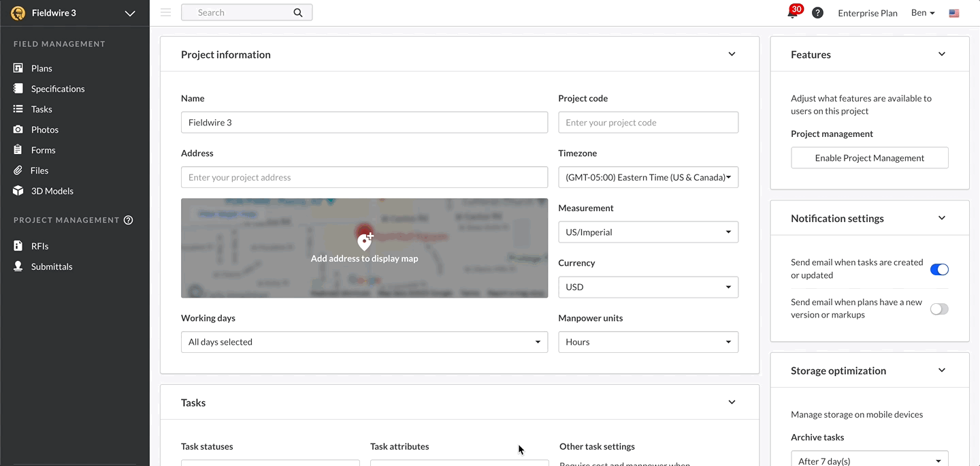Select the Forms sidebar icon
This screenshot has width=980, height=466.
(x=19, y=150)
